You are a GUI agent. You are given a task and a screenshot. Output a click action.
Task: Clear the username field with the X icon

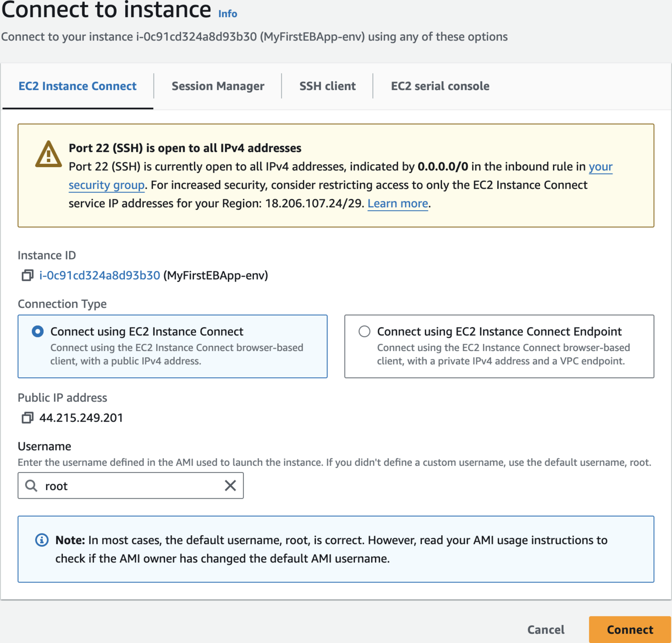click(230, 485)
